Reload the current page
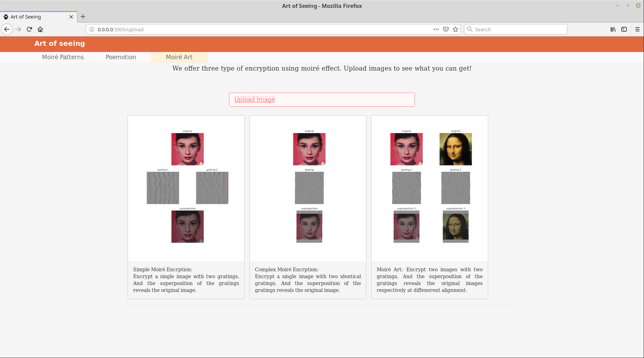This screenshot has height=358, width=644. point(30,29)
